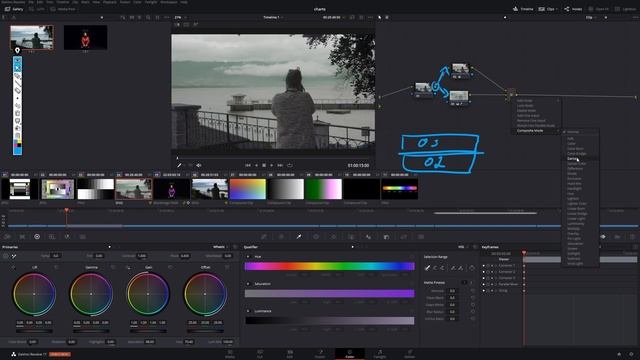Viewport: 640px width, 360px height.
Task: Toggle loop playback in viewer
Action: coord(290,165)
